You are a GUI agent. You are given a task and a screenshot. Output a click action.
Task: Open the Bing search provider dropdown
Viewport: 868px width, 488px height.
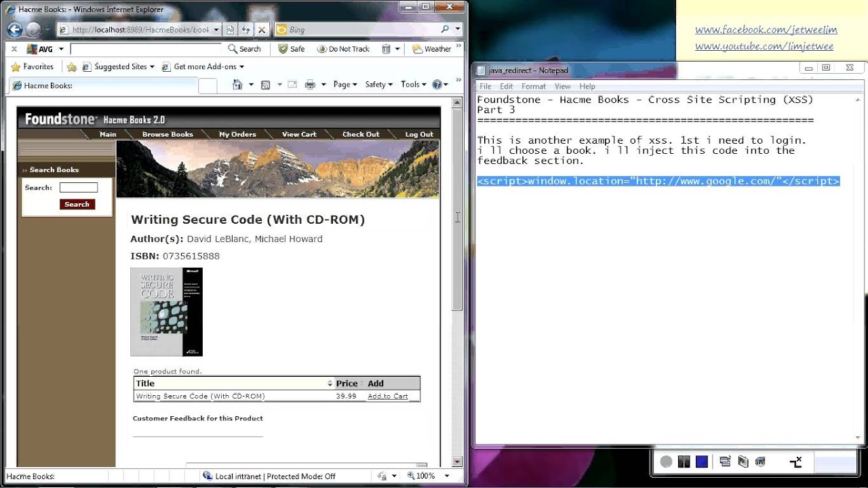(x=458, y=29)
